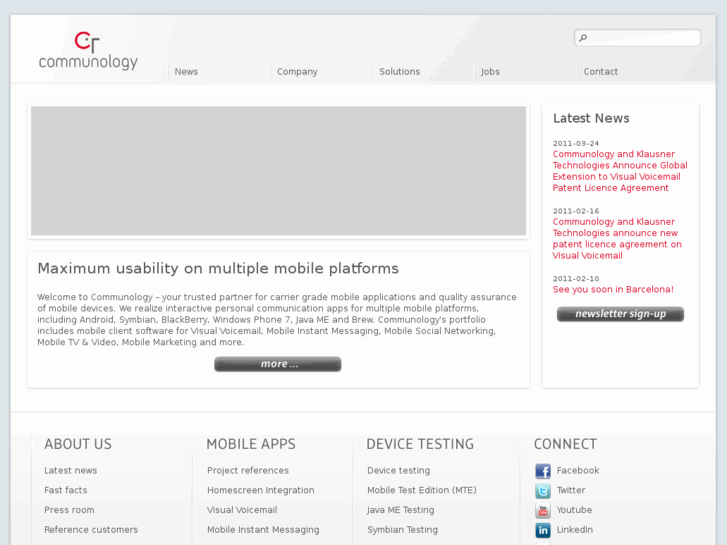Click the date 2011-03-24

point(576,143)
